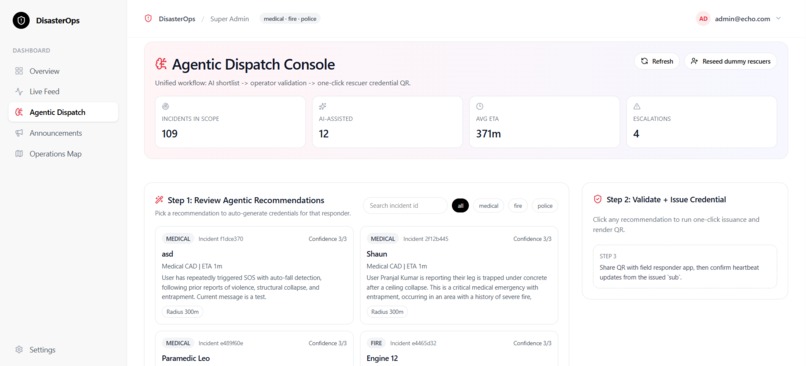806x366 pixels.
Task: Select the Paramedic Leo recommendation card
Action: click(x=254, y=349)
